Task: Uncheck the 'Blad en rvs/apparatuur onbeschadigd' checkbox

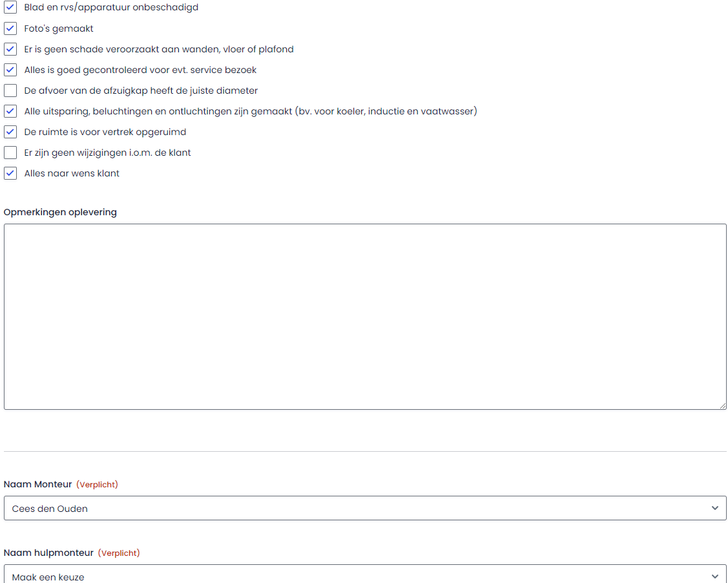Action: [10, 8]
